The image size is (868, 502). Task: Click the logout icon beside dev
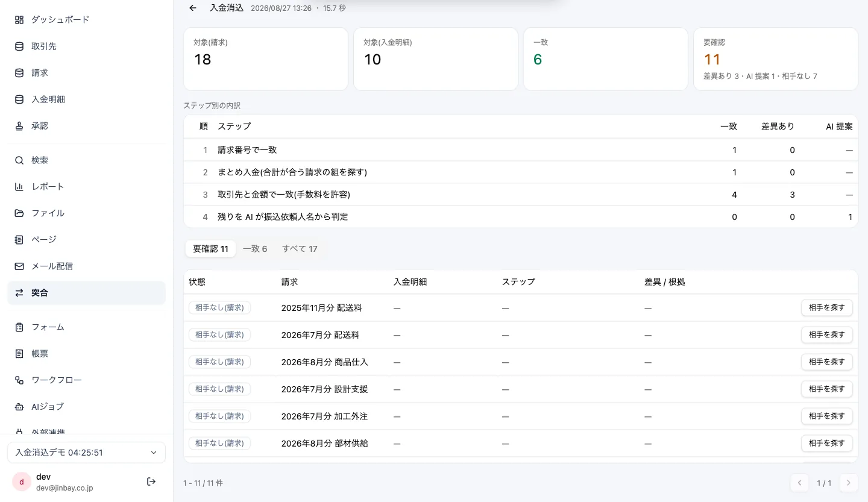151,481
